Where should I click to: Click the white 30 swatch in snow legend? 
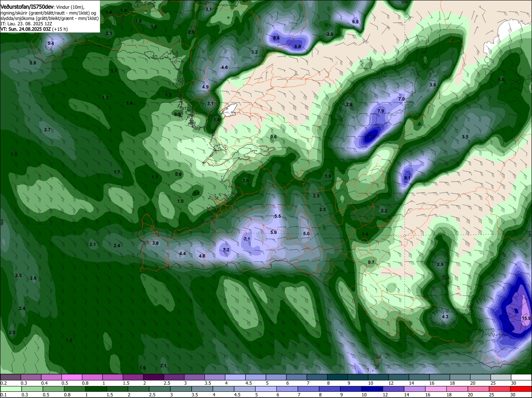click(x=521, y=377)
